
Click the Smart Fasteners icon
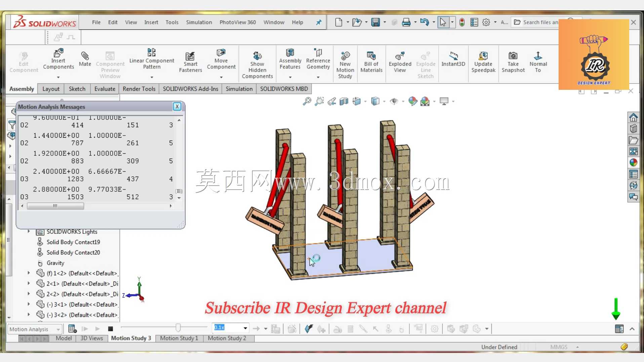coord(190,56)
